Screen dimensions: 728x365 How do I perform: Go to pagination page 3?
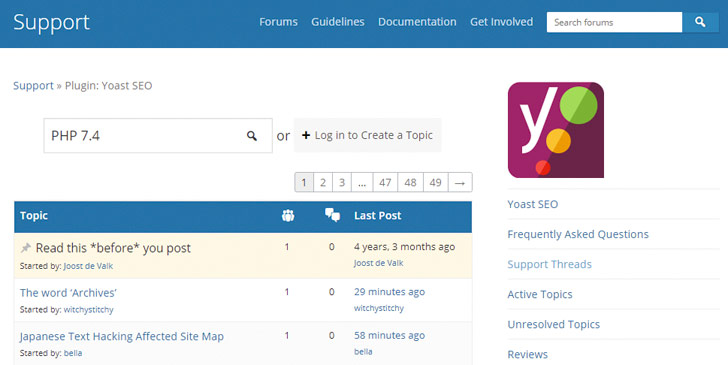342,182
